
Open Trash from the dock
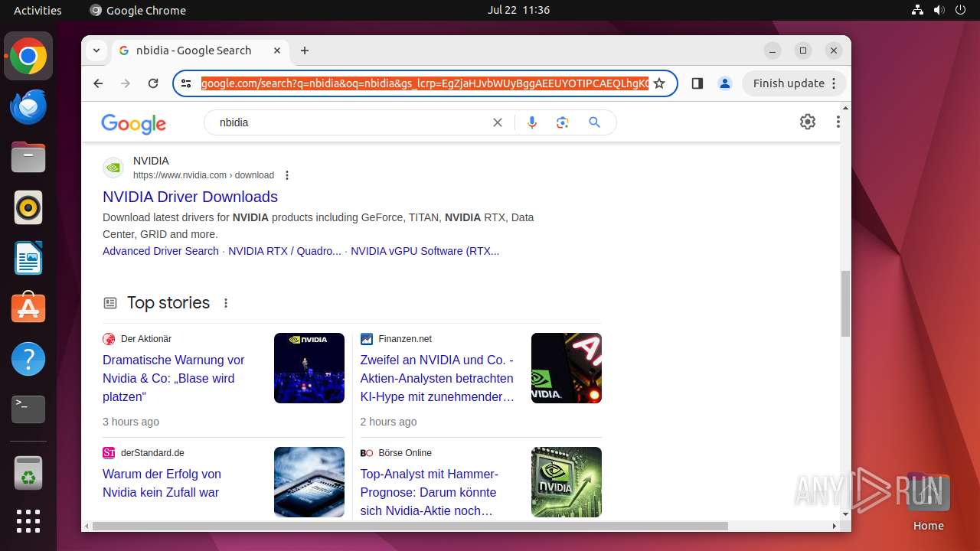[28, 473]
